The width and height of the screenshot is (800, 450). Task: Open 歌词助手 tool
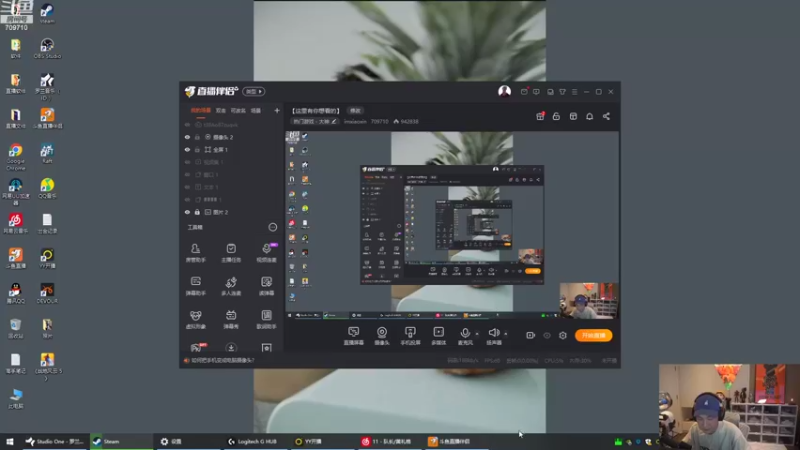coord(266,319)
